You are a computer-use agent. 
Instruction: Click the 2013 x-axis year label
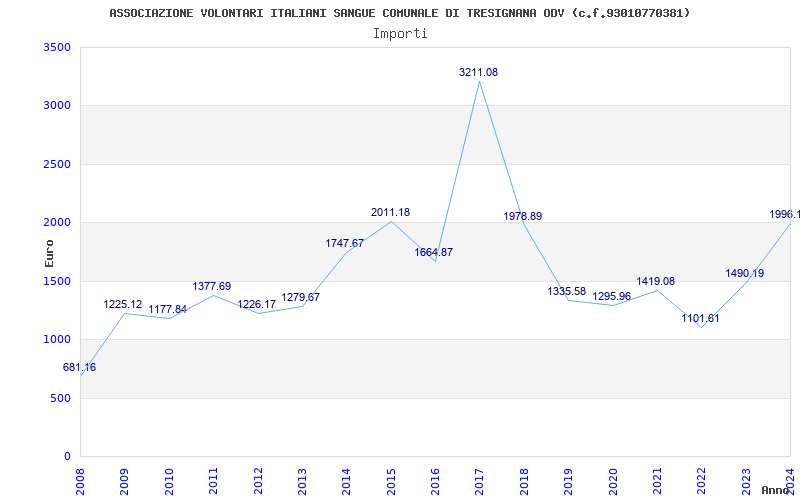click(302, 481)
